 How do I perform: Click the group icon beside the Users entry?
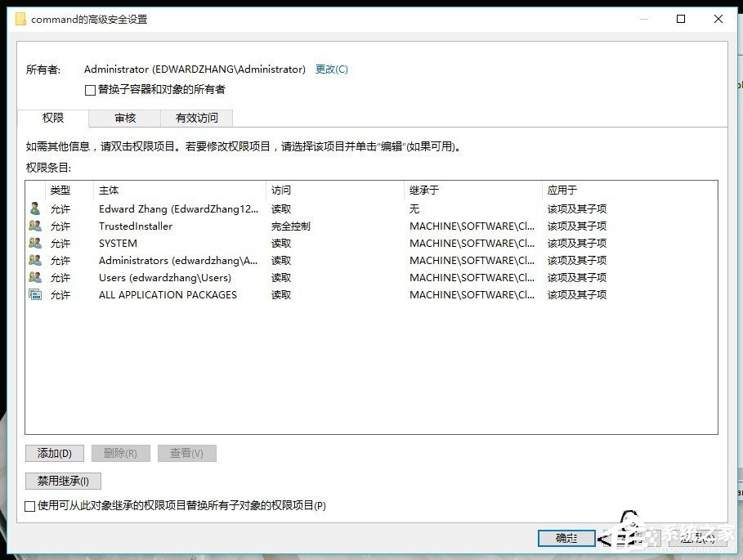click(35, 278)
